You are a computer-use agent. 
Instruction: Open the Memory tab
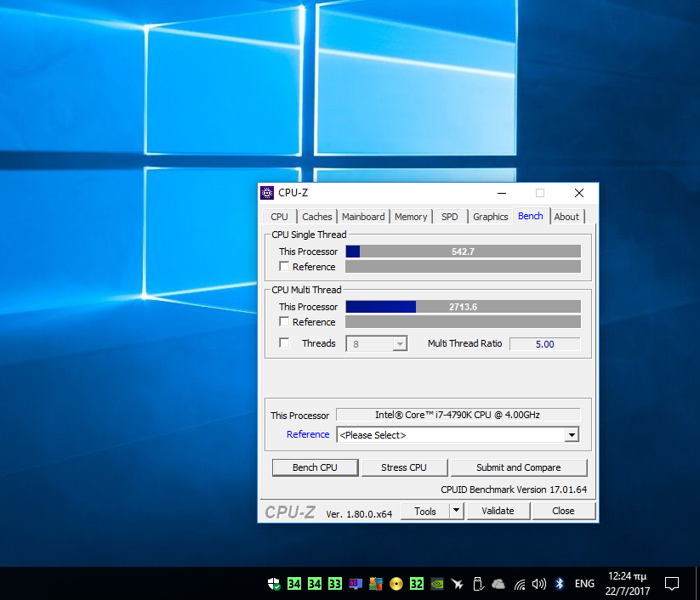pyautogui.click(x=411, y=217)
